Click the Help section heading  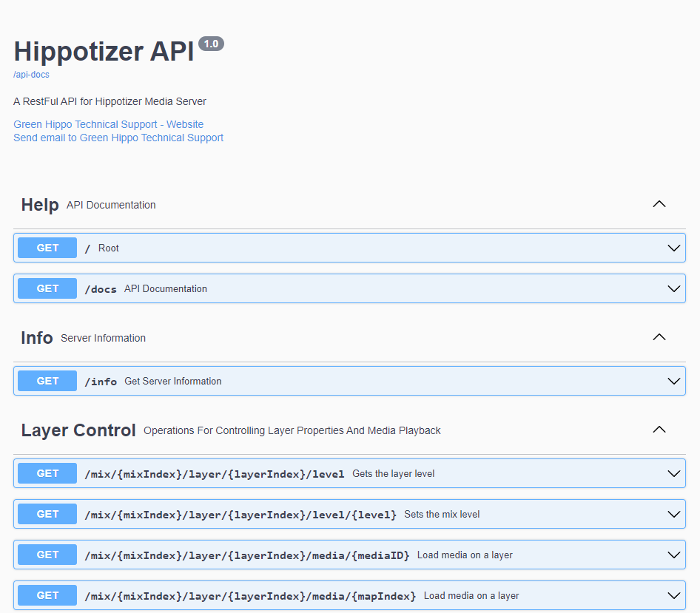40,205
